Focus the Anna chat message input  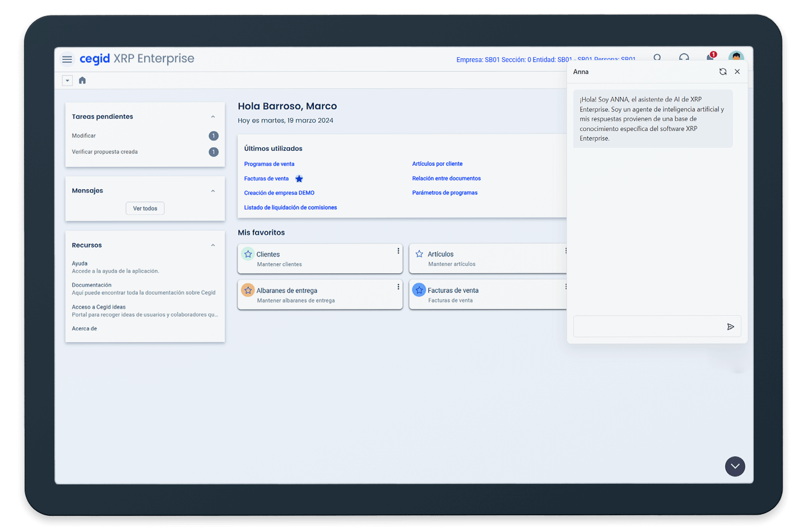click(x=647, y=327)
